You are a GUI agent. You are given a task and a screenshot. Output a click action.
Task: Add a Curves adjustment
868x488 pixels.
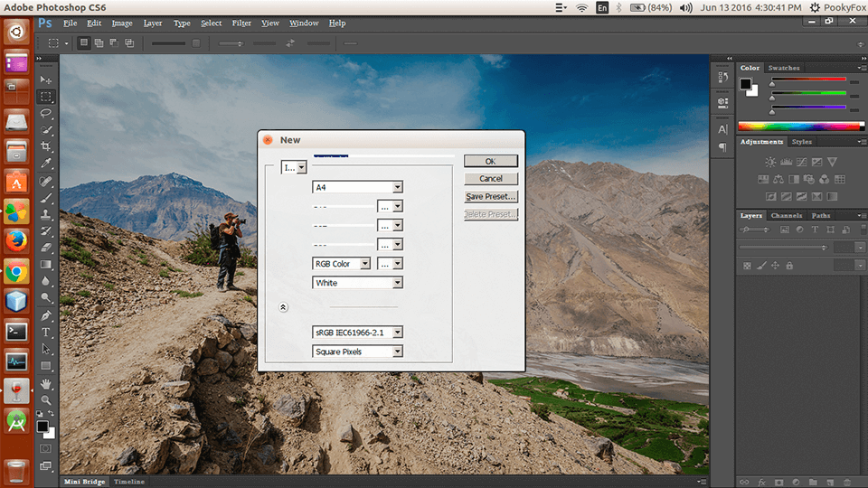click(x=802, y=162)
